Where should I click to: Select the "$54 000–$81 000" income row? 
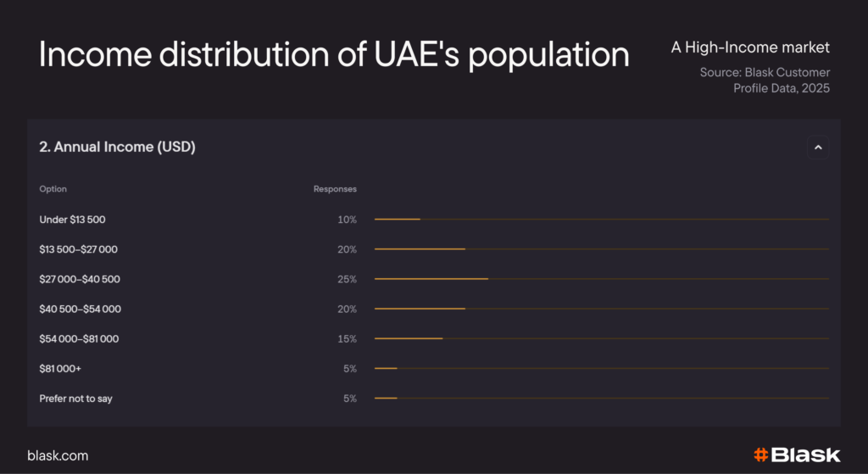(79, 339)
